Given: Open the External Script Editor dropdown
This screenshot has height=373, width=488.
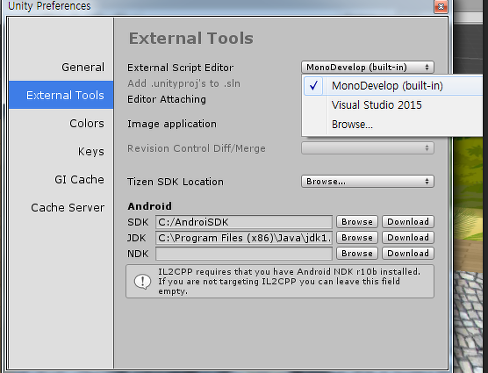Looking at the screenshot, I should tap(368, 67).
